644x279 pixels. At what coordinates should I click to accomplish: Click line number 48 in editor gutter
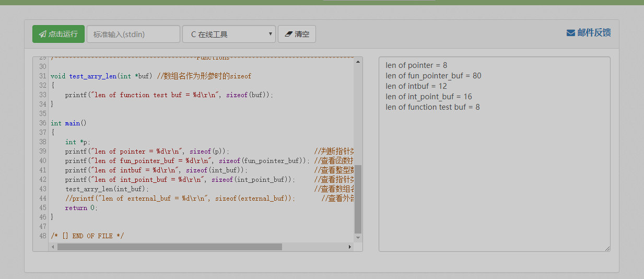(x=42, y=236)
